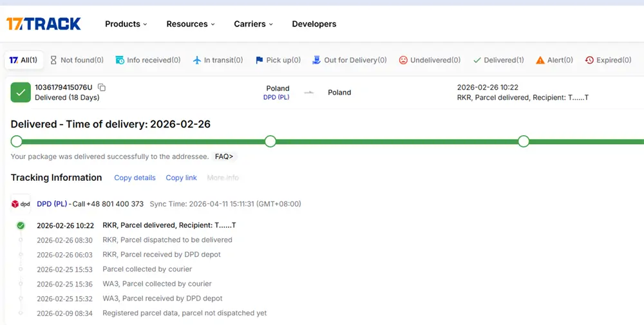Open the Carriers dropdown
This screenshot has height=325, width=644.
pyautogui.click(x=253, y=24)
